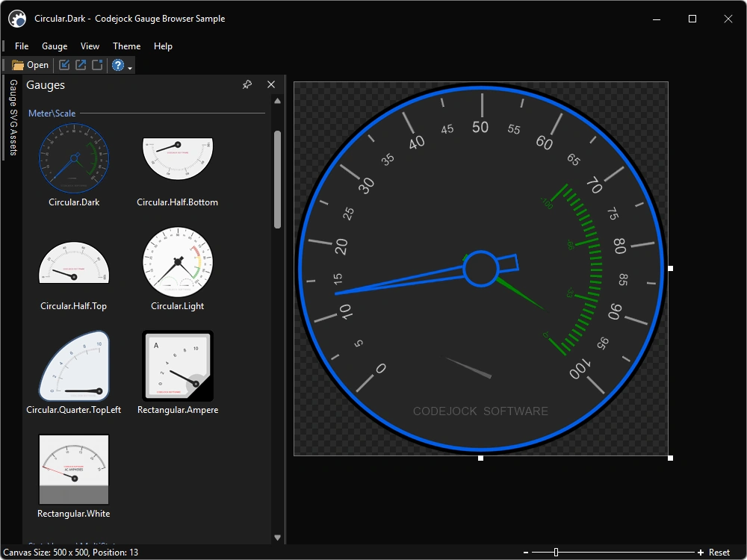
Task: Click the Circular.Light label text
Action: (x=177, y=305)
